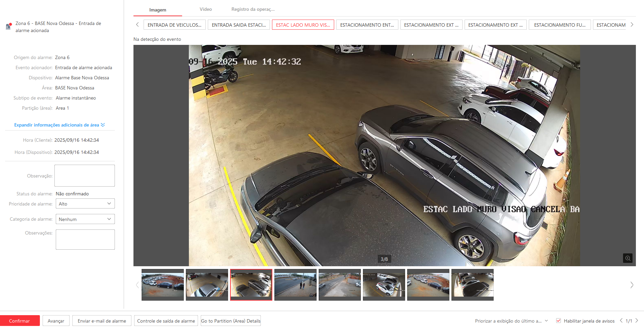Open Prioridade de alarme dropdown
Screen dimensions: 644x330
click(85, 204)
